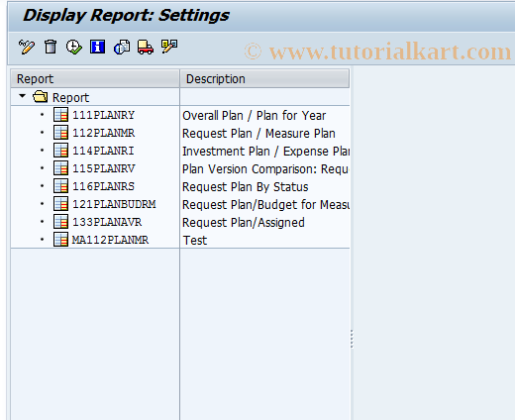Click 'Plan Version Comparison' description

(265, 169)
